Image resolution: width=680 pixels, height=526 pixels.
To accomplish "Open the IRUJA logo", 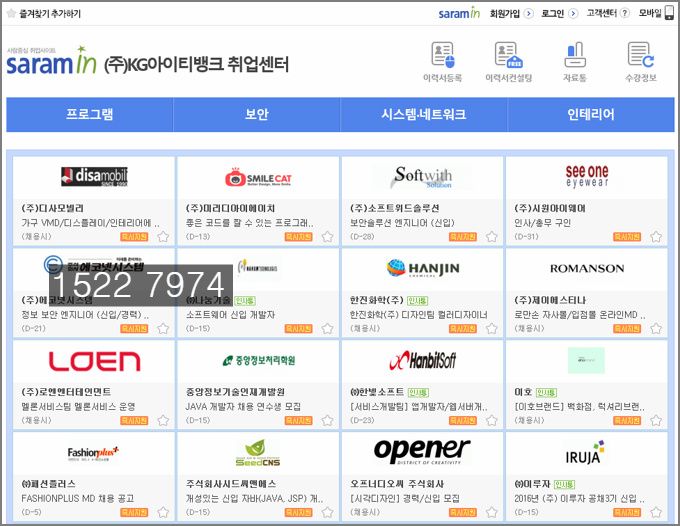I will point(585,452).
